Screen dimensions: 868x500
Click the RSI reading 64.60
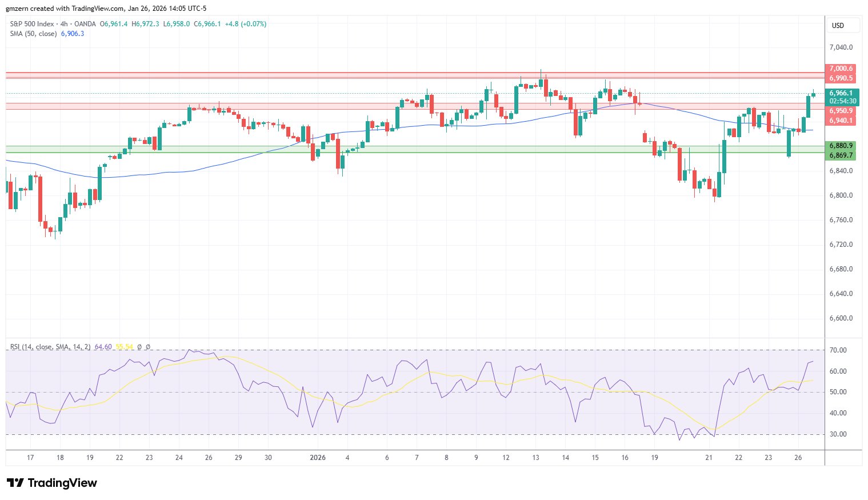click(x=103, y=347)
